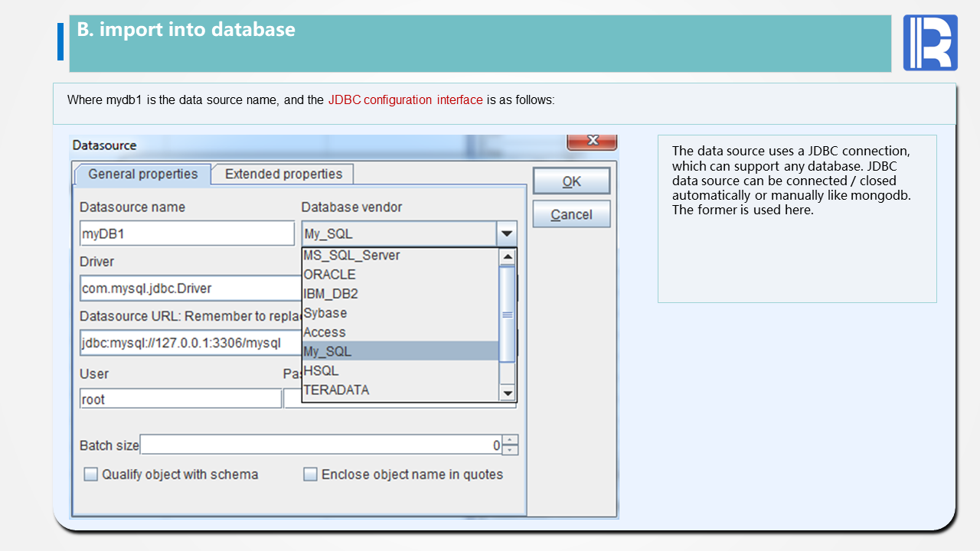Select ORACLE from vendor list
This screenshot has height=551, width=980.
point(329,275)
